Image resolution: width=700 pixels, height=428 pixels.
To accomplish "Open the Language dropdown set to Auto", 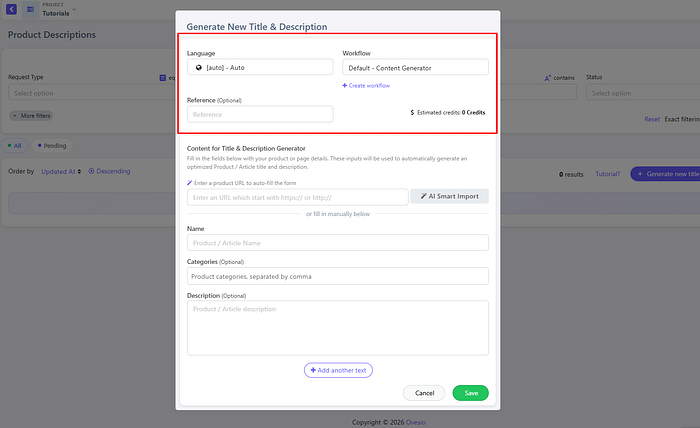I will point(260,67).
